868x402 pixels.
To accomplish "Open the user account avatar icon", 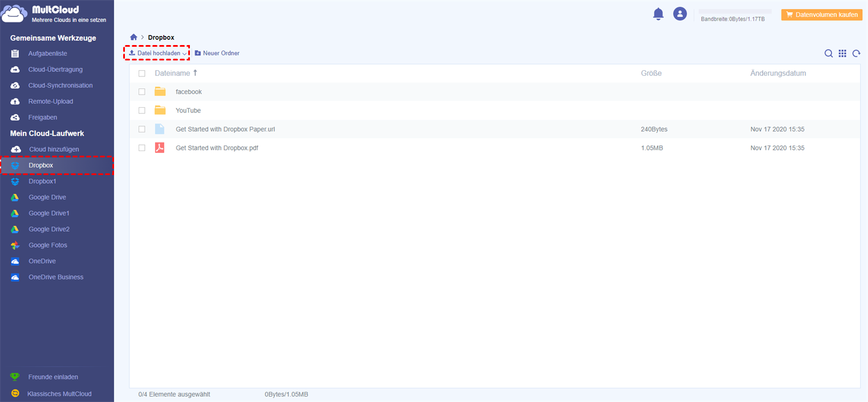I will tap(680, 14).
